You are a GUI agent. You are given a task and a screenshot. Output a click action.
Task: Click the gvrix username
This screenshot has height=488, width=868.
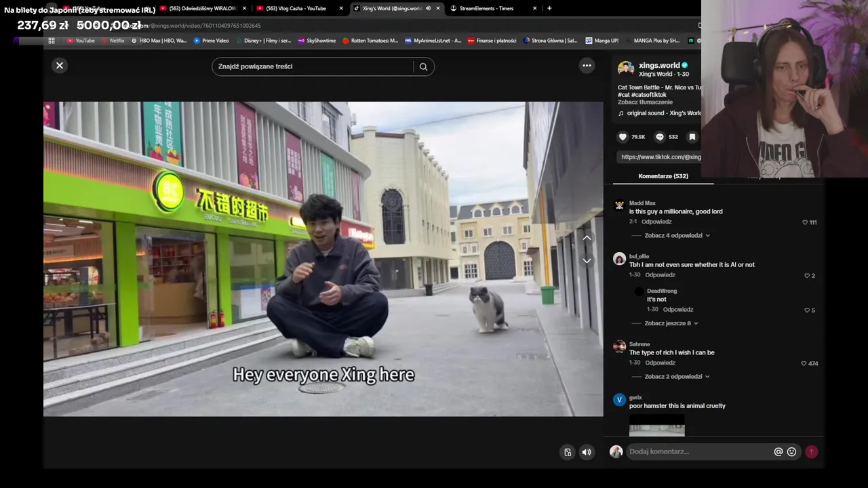click(x=635, y=398)
